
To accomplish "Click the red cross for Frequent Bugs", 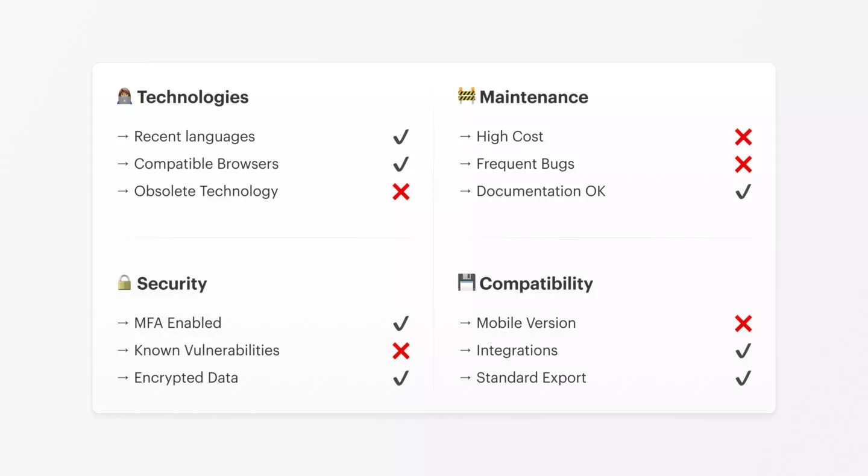I will click(743, 164).
